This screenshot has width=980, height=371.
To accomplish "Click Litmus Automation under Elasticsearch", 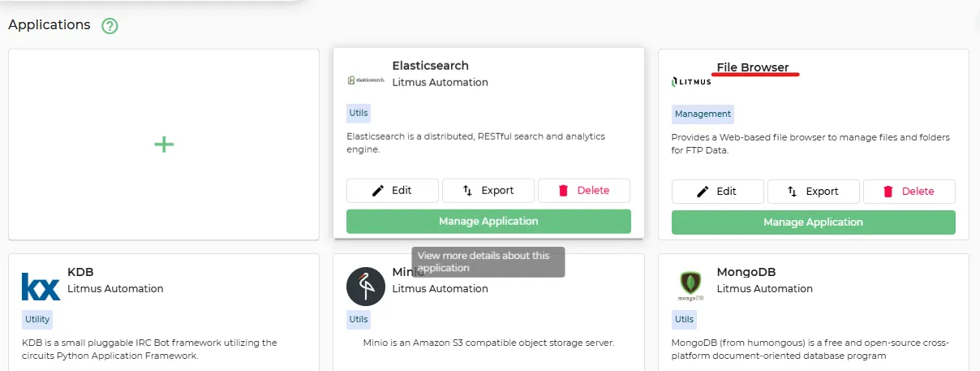I will (x=441, y=82).
